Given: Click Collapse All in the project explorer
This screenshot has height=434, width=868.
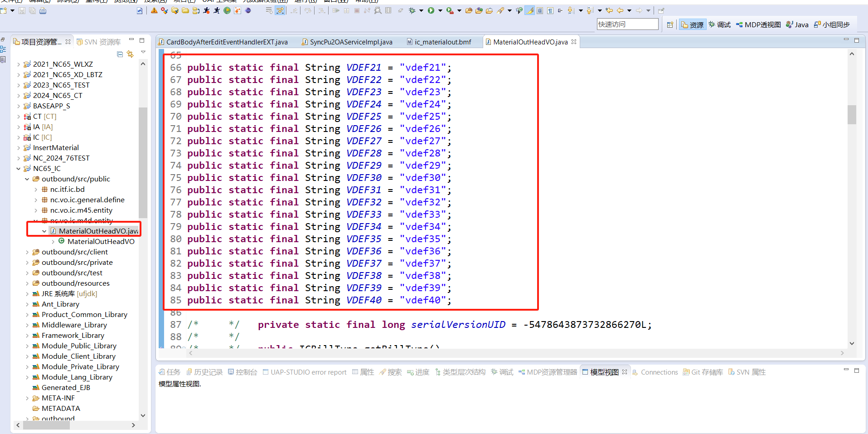Looking at the screenshot, I should (x=120, y=54).
